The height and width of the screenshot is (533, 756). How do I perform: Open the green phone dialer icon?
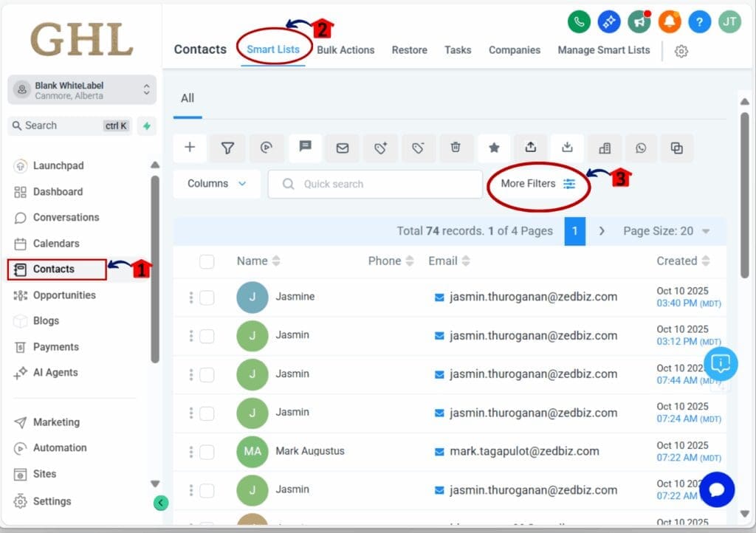(x=579, y=21)
